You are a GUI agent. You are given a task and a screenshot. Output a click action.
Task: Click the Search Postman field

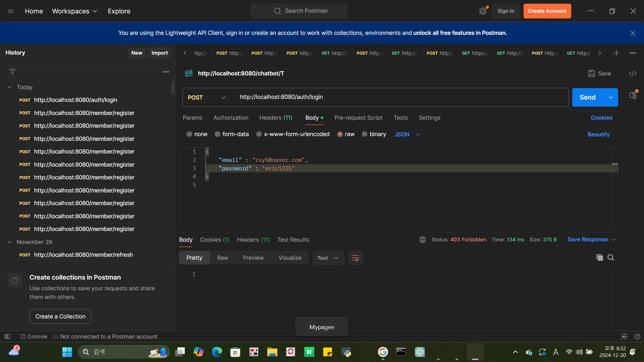[299, 11]
